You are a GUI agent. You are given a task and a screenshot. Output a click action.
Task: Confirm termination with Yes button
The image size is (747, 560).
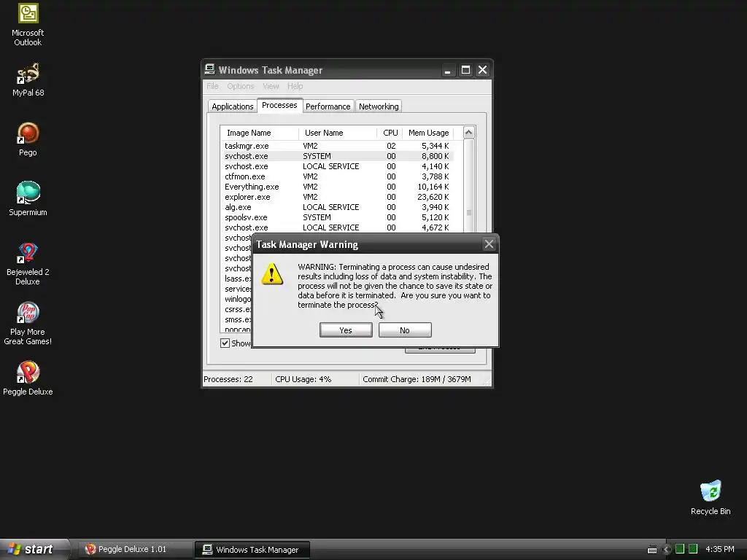[x=346, y=330]
